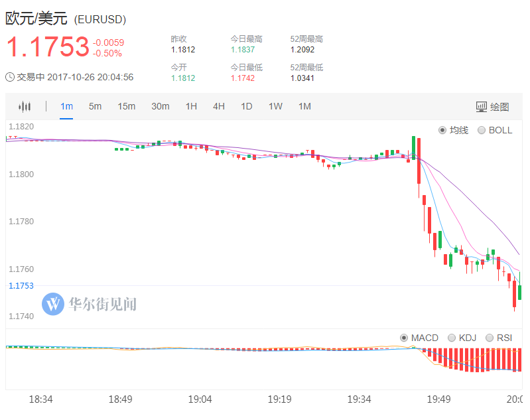Image resolution: width=530 pixels, height=420 pixels.
Task: Click the timestamp 2017-10-26 20:04:56
Action: coord(90,77)
